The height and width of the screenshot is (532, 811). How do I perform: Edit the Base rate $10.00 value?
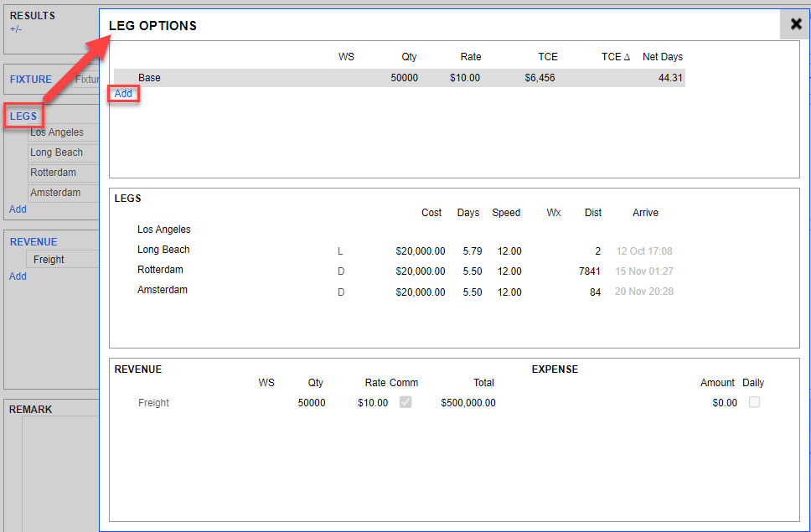point(465,78)
